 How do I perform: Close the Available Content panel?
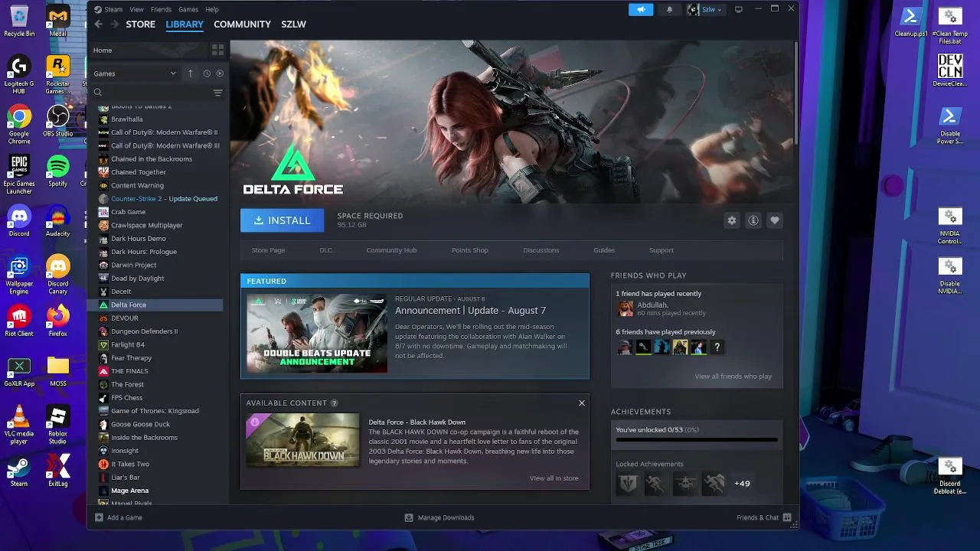[x=582, y=403]
